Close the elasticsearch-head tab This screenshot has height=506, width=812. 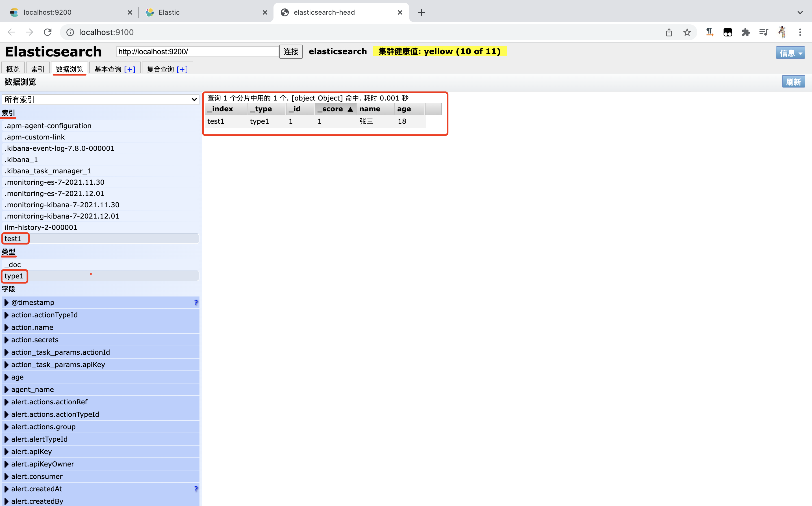(400, 12)
